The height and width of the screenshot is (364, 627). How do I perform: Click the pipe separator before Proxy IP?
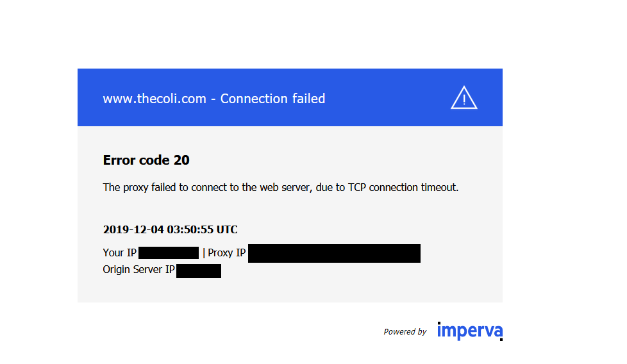[x=204, y=252]
